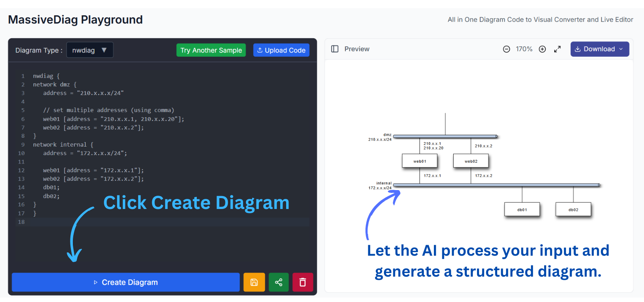
Task: Click the dmz network bar in diagram
Action: 446,137
